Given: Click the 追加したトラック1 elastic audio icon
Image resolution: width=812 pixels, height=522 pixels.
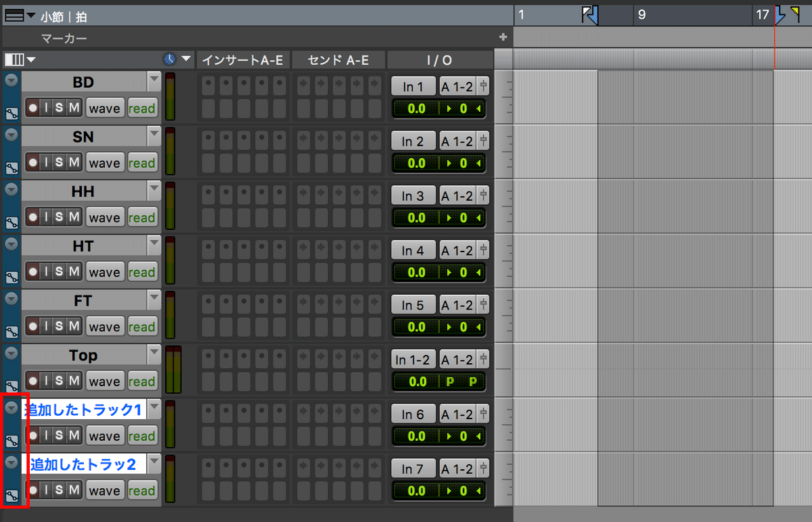Looking at the screenshot, I should click(x=11, y=442).
